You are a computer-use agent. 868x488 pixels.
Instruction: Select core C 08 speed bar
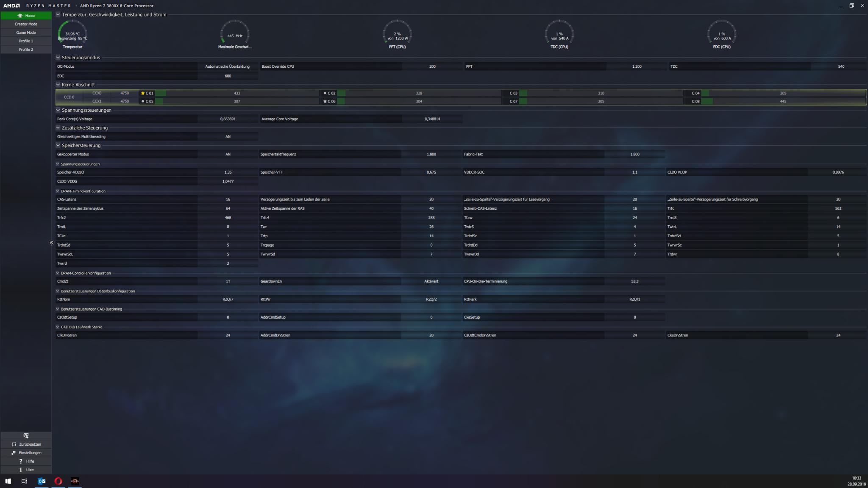[x=783, y=101]
